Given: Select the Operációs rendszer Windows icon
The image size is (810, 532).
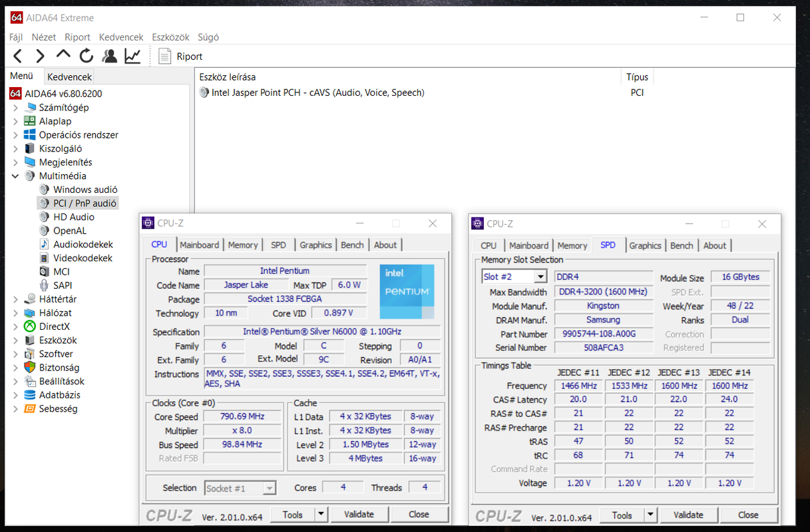Looking at the screenshot, I should [x=30, y=135].
